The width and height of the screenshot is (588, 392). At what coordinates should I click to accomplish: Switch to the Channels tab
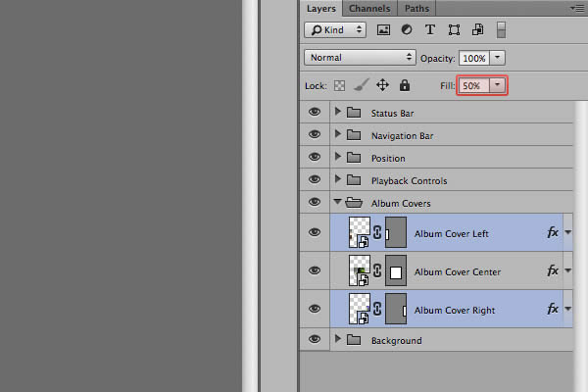tap(369, 9)
